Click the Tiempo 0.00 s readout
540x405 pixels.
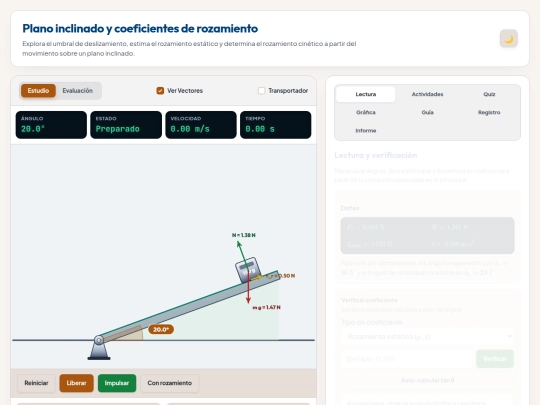276,125
